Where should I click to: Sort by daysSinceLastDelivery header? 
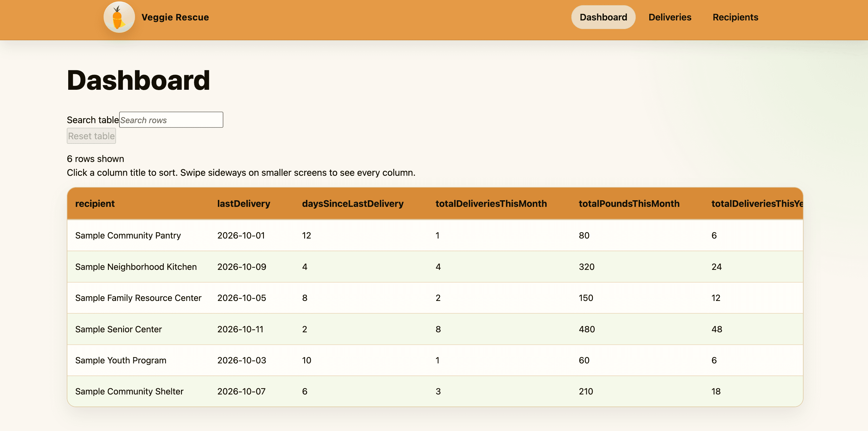coord(353,203)
